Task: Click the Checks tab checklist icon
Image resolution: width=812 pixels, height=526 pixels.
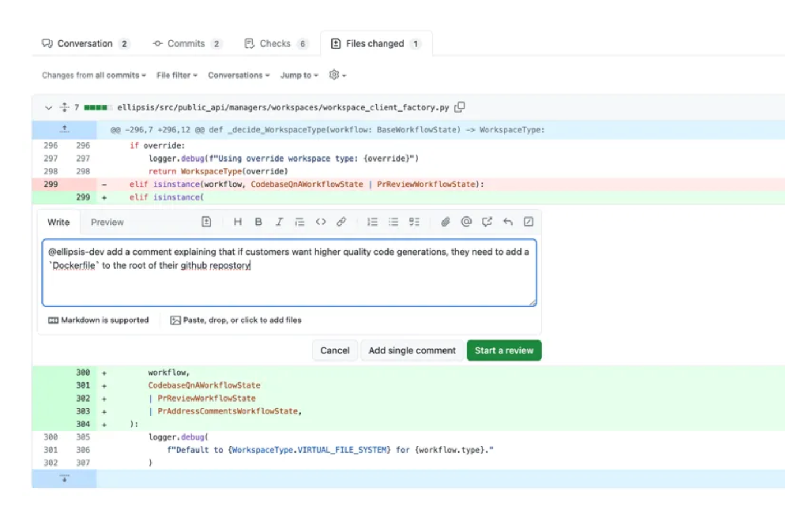Action: pos(250,44)
